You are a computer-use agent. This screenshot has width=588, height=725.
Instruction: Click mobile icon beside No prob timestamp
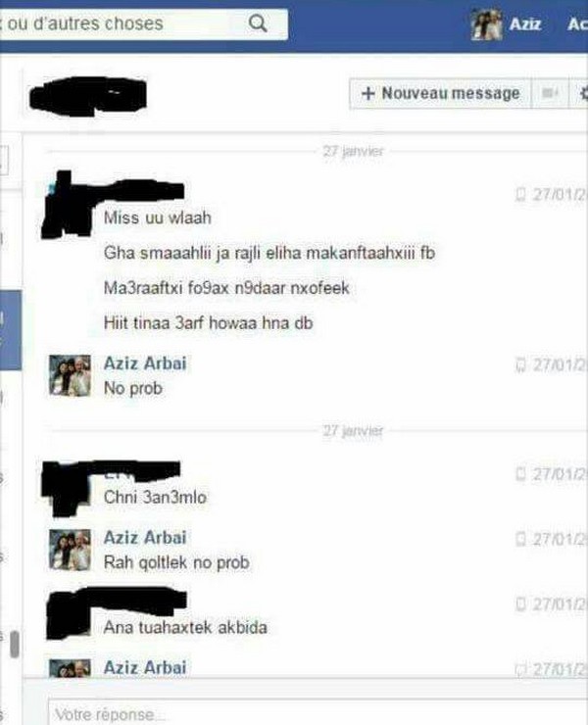pos(521,364)
